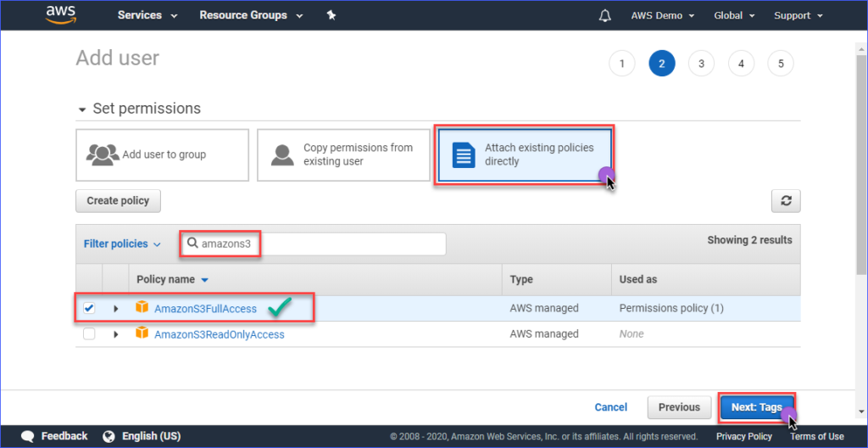The width and height of the screenshot is (868, 448).
Task: Click the None cell for AmazonS3ReadOnlyAccess
Action: point(631,333)
